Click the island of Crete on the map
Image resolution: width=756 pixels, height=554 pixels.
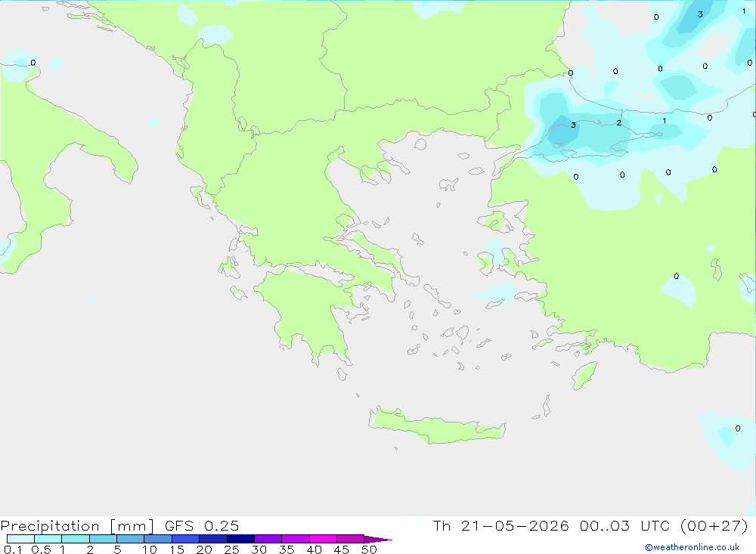pyautogui.click(x=436, y=427)
